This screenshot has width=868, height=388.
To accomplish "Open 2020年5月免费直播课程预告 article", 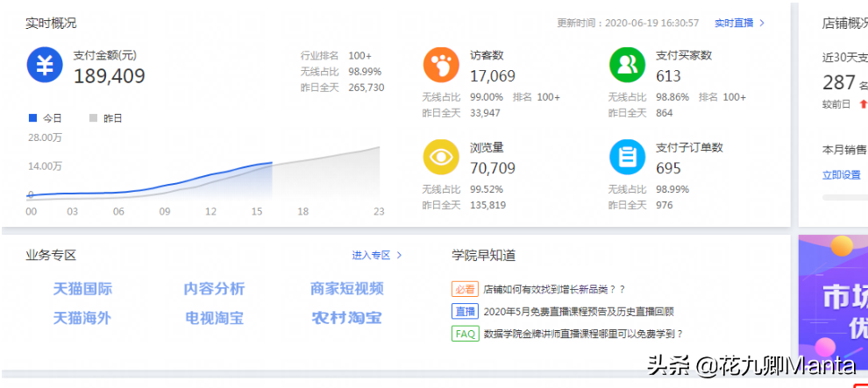I will (579, 312).
